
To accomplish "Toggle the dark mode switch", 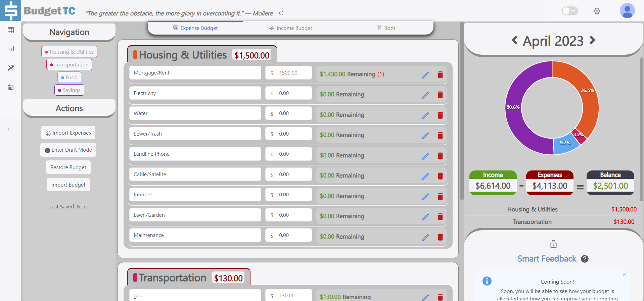I will 570,11.
